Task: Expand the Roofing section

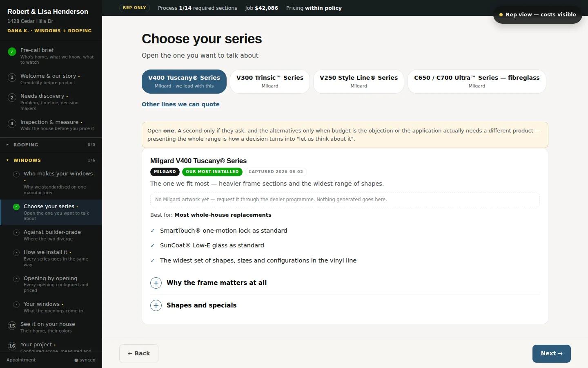Action: point(51,145)
